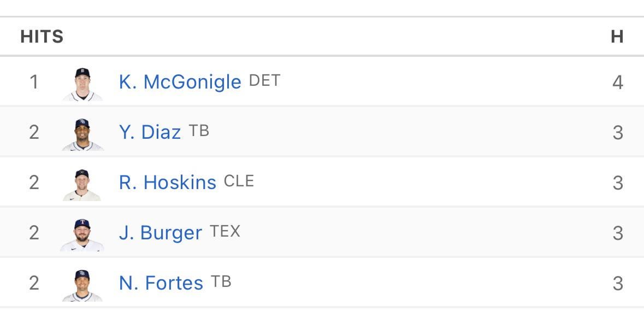This screenshot has width=644, height=335.
Task: Open Y. Diaz's player profile
Action: pyautogui.click(x=150, y=131)
